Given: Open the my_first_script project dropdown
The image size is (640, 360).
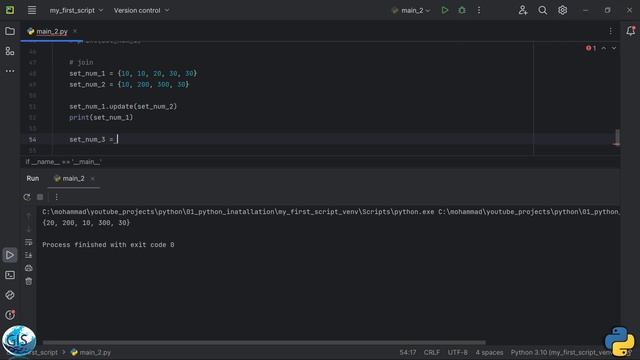Looking at the screenshot, I should [76, 10].
